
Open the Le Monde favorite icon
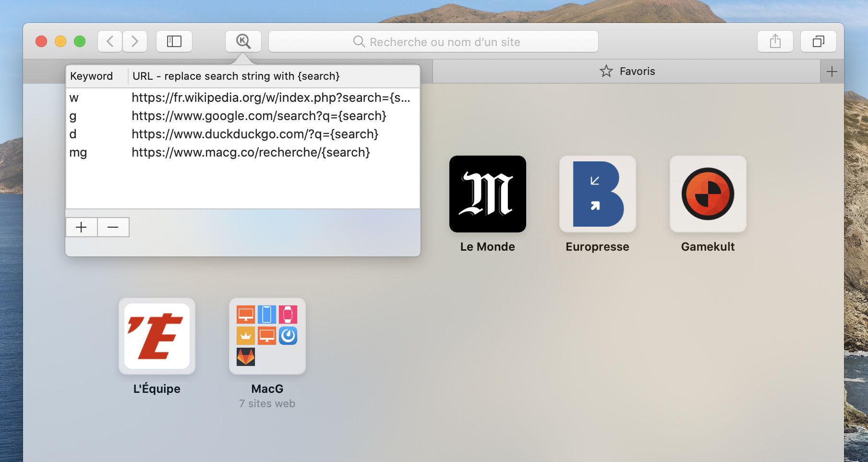(x=487, y=194)
